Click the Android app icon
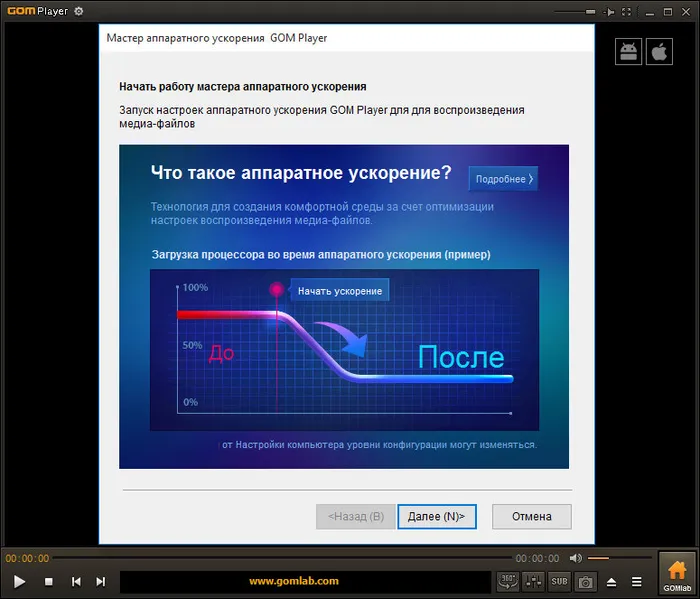Viewport: 700px width, 599px height. pyautogui.click(x=628, y=52)
